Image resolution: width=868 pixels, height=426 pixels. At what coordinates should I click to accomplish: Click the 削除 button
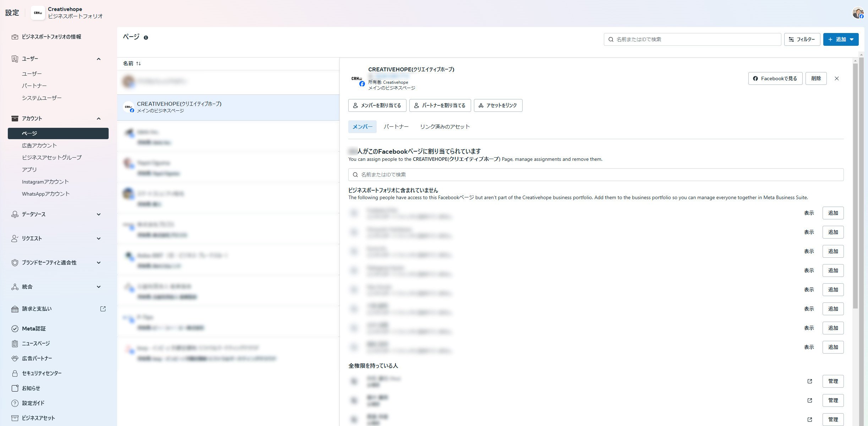(816, 78)
